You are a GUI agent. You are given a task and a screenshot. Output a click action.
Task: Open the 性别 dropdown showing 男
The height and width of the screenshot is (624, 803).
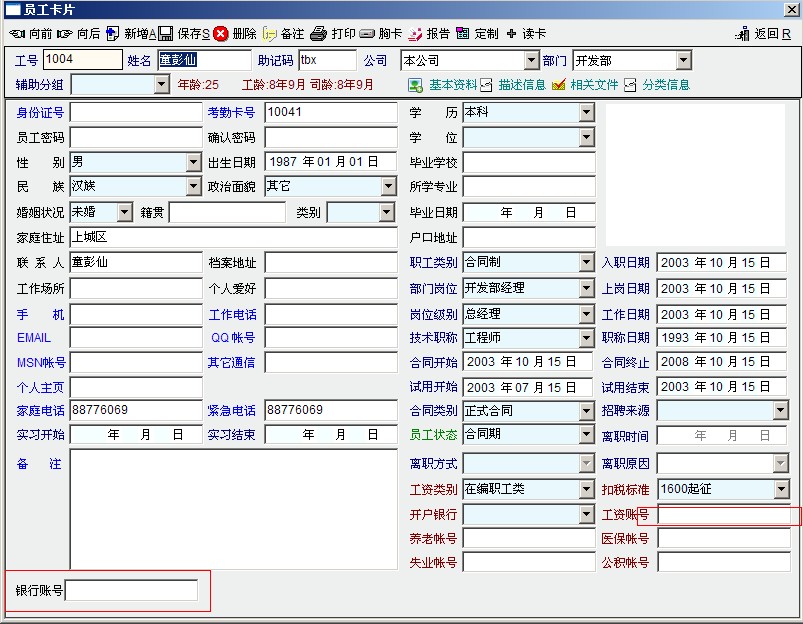[x=193, y=162]
